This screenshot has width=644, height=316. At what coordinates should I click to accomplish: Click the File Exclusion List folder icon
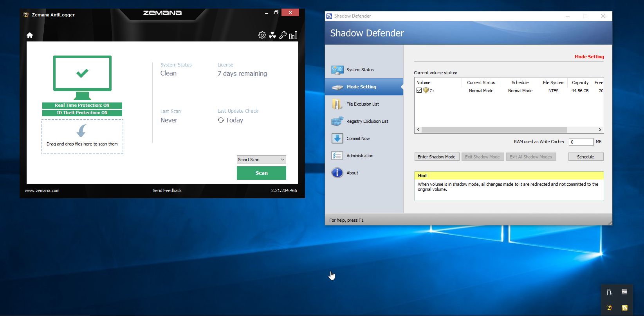337,104
